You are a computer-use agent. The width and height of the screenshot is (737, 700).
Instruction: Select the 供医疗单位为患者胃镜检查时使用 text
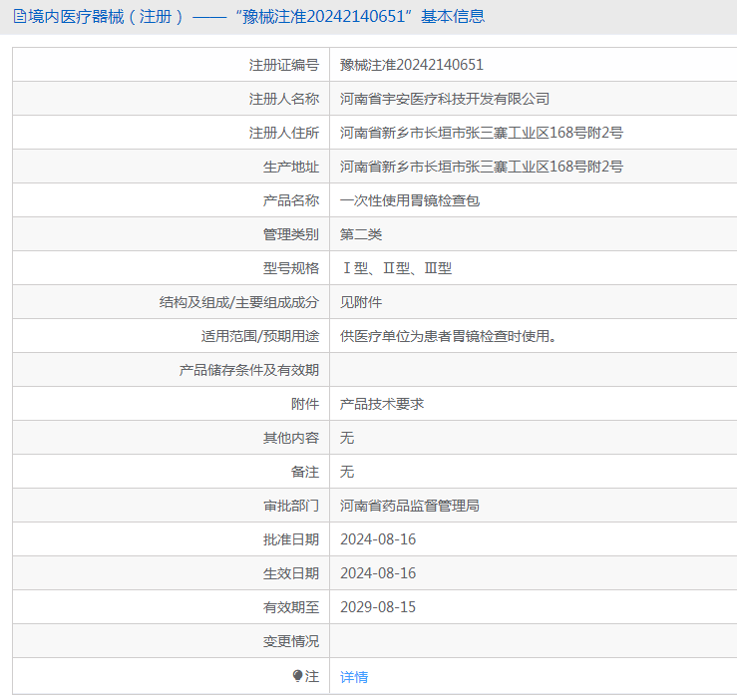tap(448, 336)
